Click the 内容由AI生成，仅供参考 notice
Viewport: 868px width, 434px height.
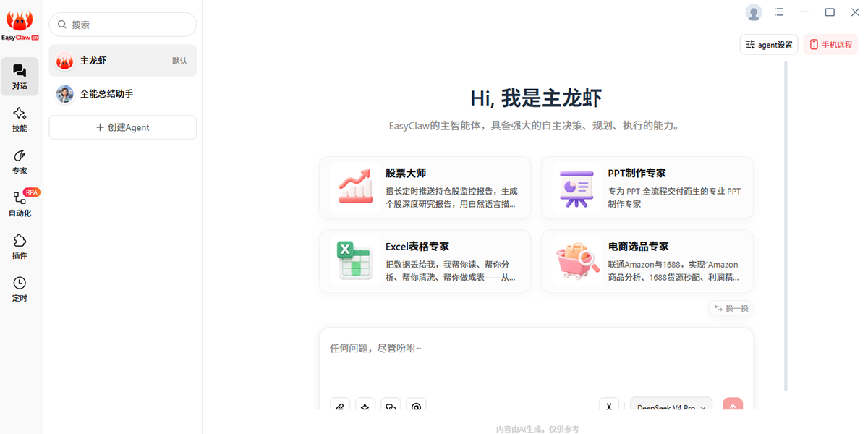coord(537,429)
